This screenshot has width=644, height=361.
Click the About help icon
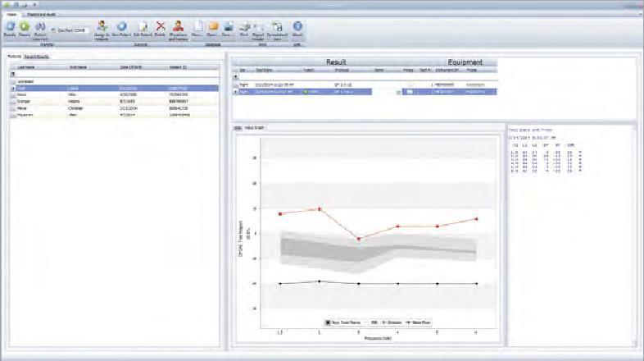(x=297, y=29)
